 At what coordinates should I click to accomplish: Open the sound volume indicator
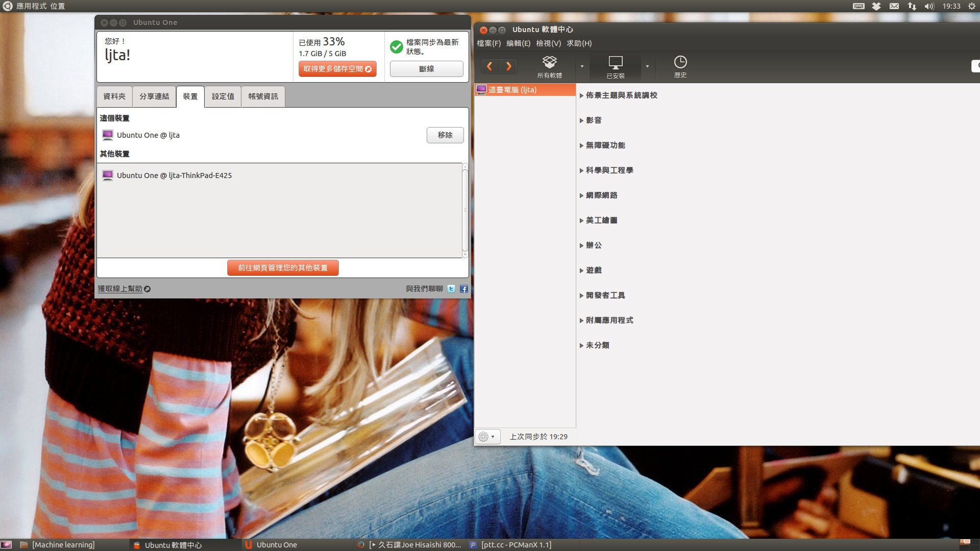929,6
